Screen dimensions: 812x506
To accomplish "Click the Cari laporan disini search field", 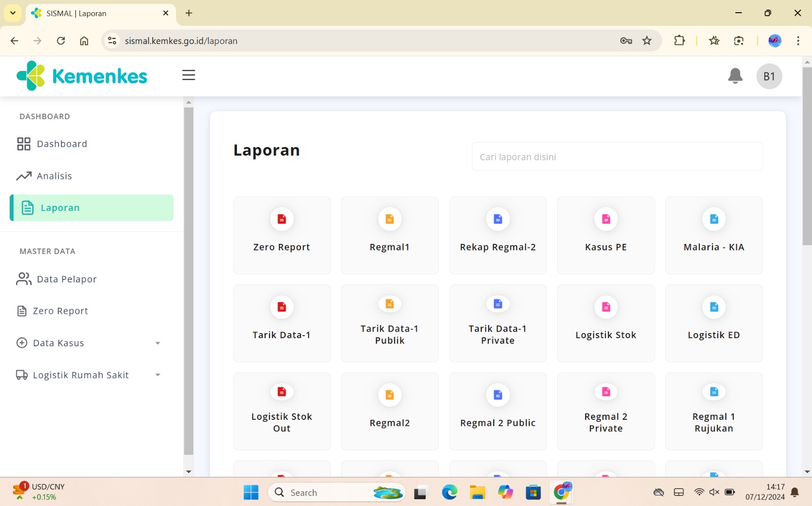I will pos(617,157).
